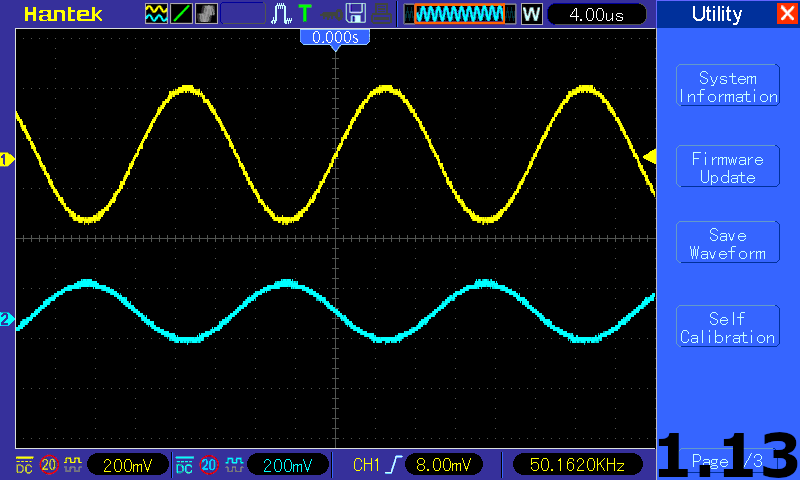Screen dimensions: 800x480
Task: Toggle CH1 DC coupling indicator
Action: (24, 464)
